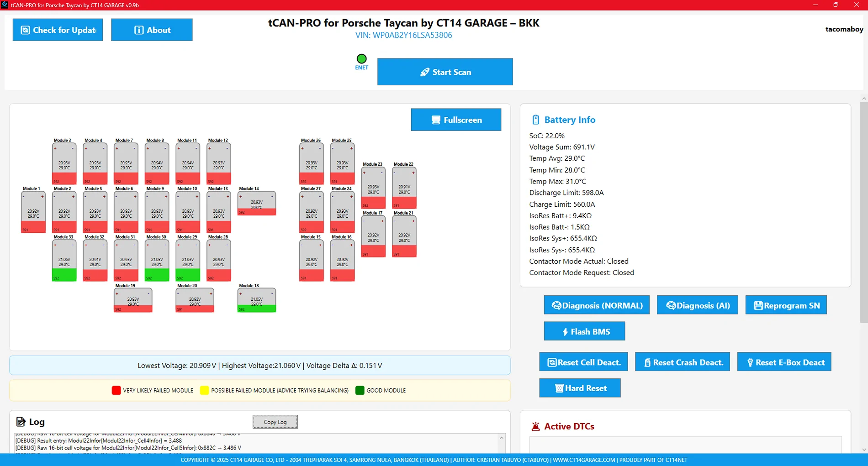Select Module 21 battery tile
Image resolution: width=868 pixels, height=466 pixels.
click(404, 236)
